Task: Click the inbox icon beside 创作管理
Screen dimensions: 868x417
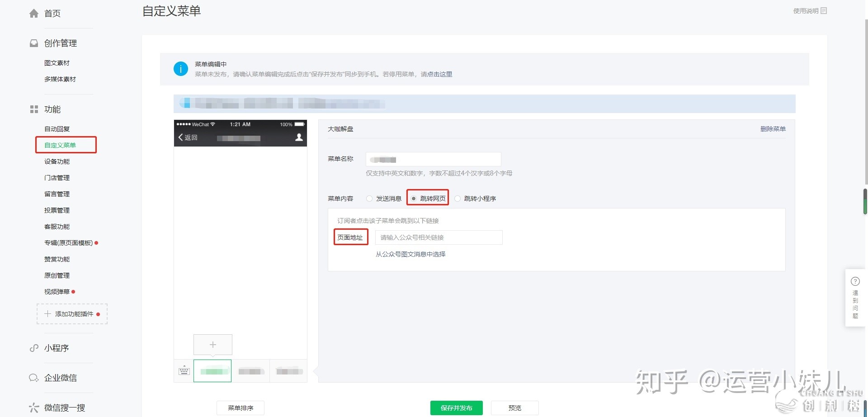Action: 34,43
